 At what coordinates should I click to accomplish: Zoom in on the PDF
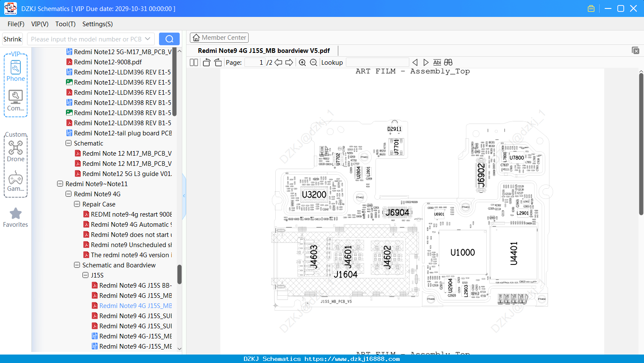[x=302, y=63]
